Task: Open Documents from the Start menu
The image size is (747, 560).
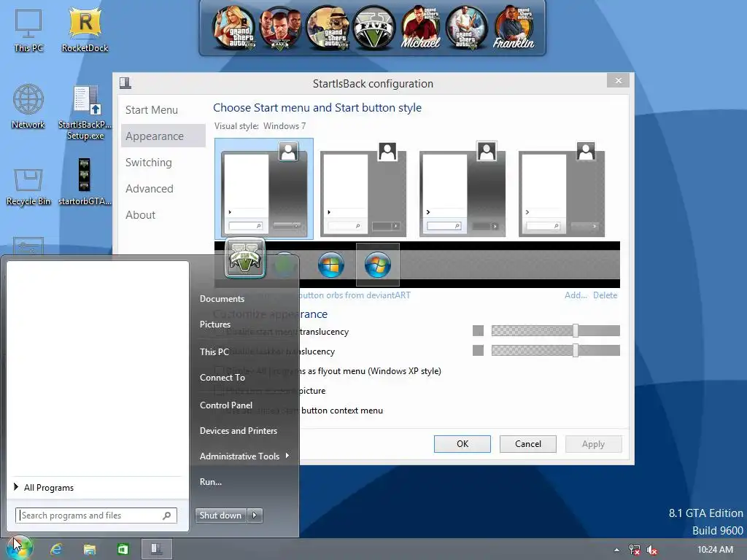Action: click(x=222, y=299)
